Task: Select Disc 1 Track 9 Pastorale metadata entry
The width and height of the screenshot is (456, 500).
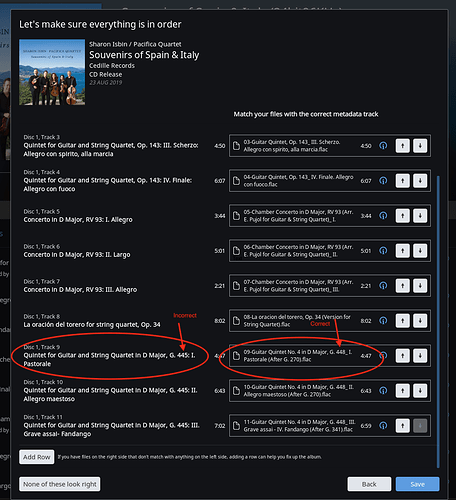Action: pos(110,356)
